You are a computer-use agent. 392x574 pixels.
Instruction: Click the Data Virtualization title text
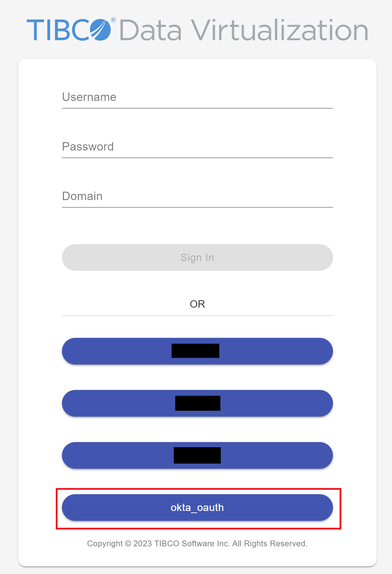[244, 30]
